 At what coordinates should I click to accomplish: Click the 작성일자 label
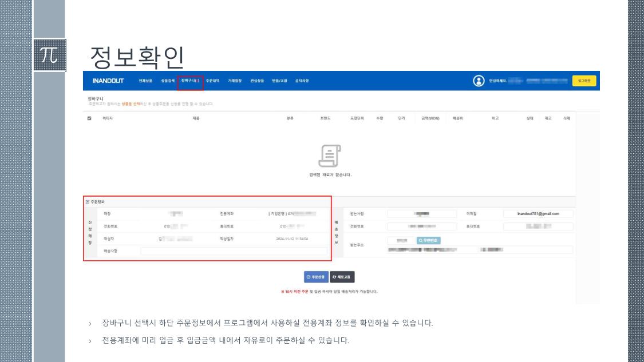227,239
